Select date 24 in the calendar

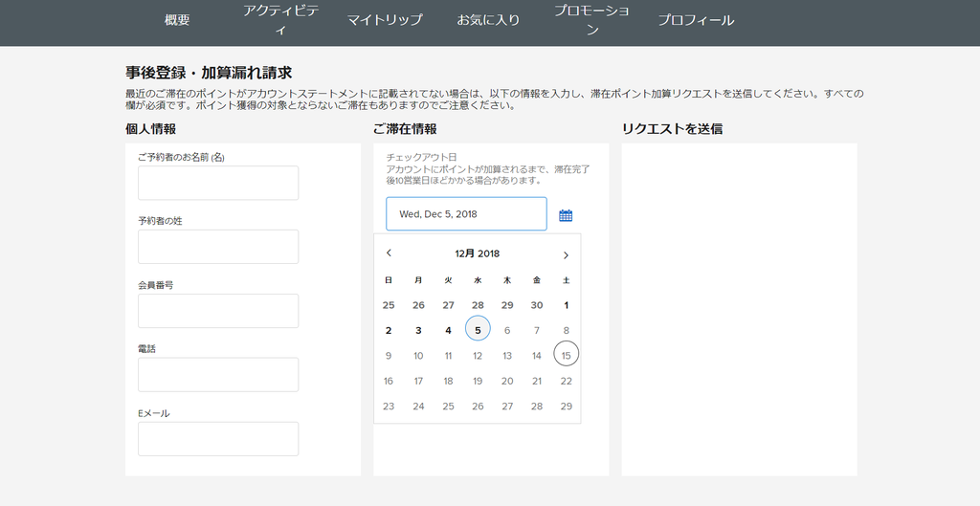coord(418,407)
